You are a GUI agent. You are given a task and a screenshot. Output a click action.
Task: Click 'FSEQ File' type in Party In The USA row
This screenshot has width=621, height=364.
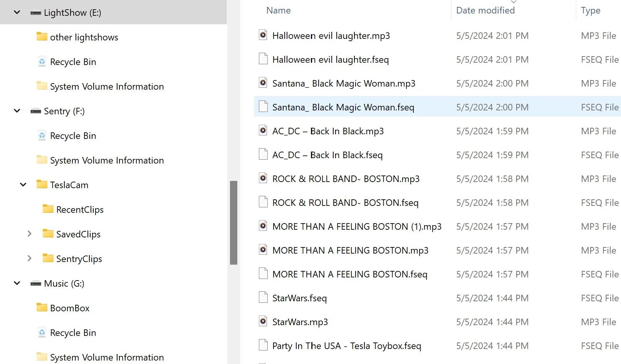point(600,346)
